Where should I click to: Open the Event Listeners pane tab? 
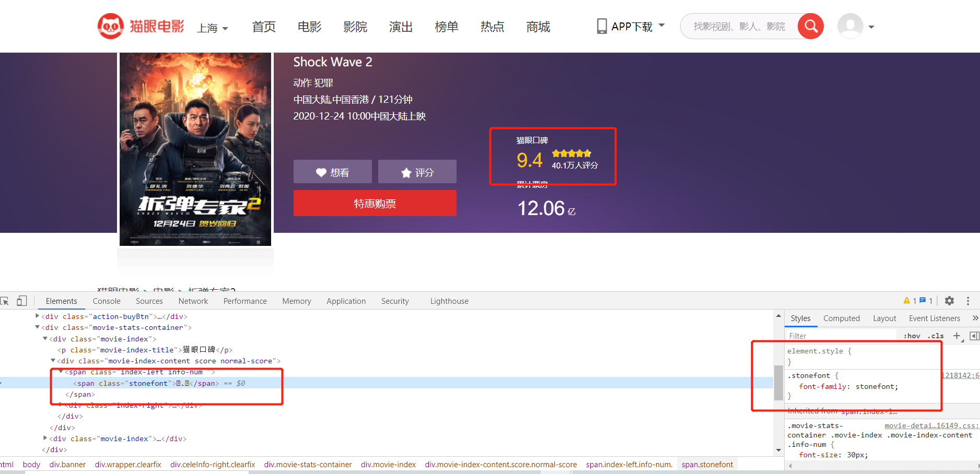coord(935,318)
